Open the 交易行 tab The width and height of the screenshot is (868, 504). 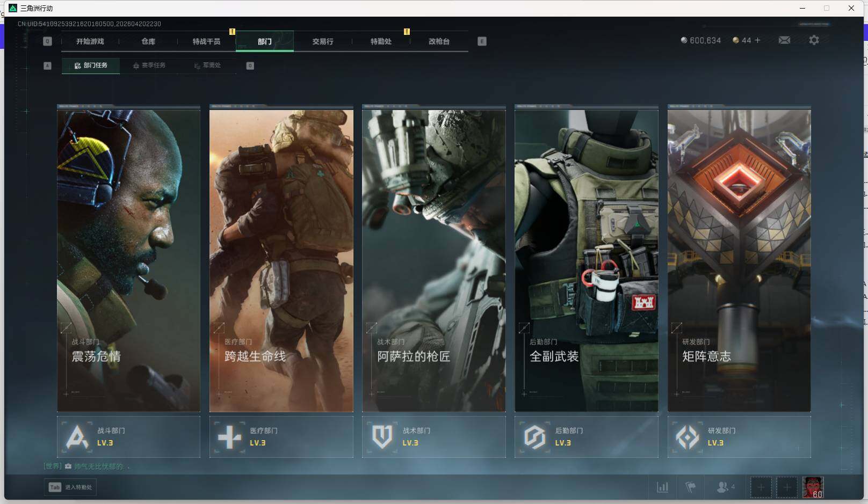323,41
